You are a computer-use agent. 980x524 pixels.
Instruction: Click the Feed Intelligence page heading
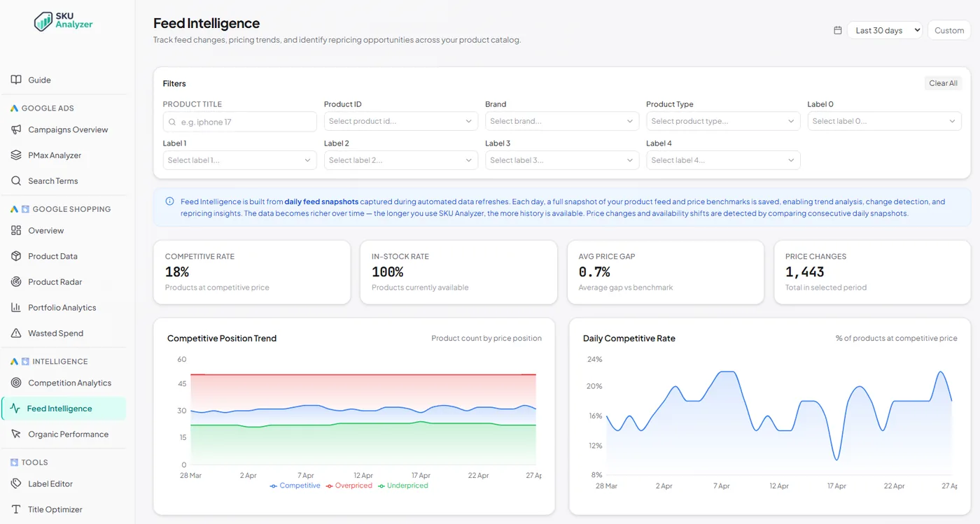click(x=206, y=23)
